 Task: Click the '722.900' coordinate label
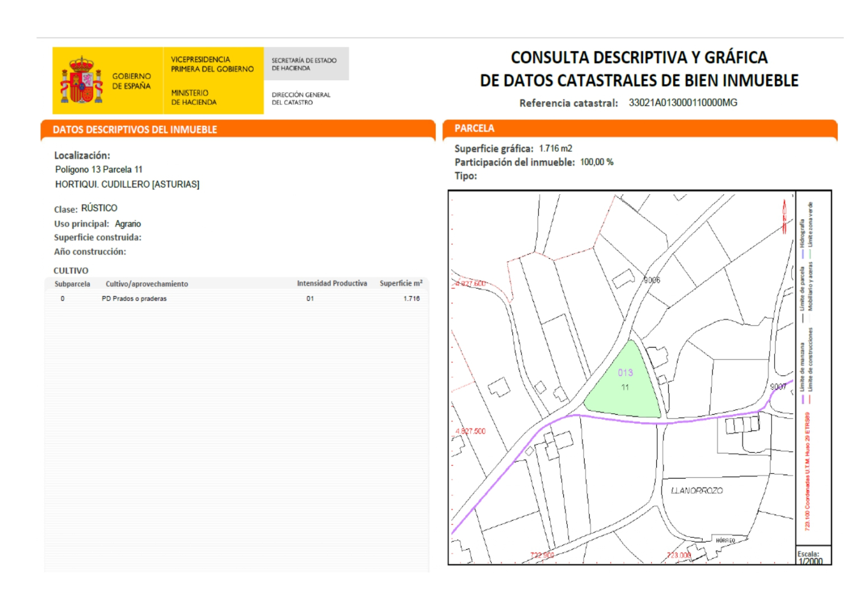[x=542, y=555]
